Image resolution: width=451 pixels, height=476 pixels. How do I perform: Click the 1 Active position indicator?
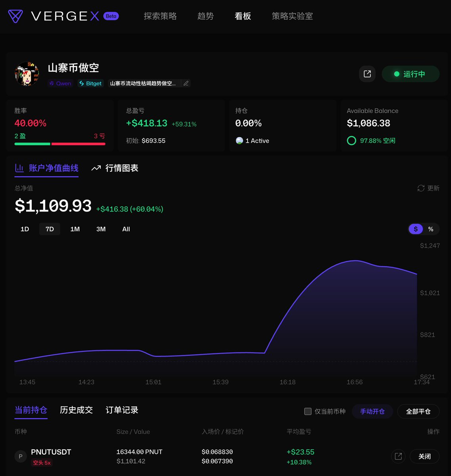(252, 141)
